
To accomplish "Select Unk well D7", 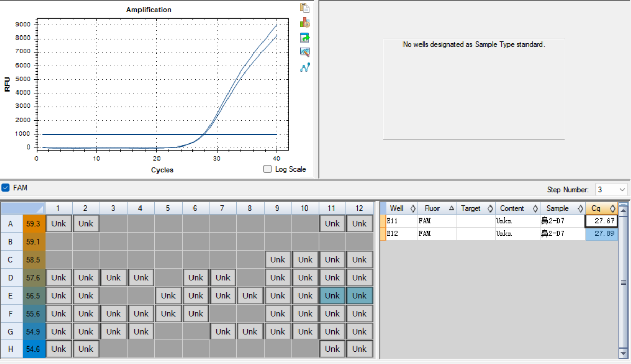I will click(x=223, y=278).
